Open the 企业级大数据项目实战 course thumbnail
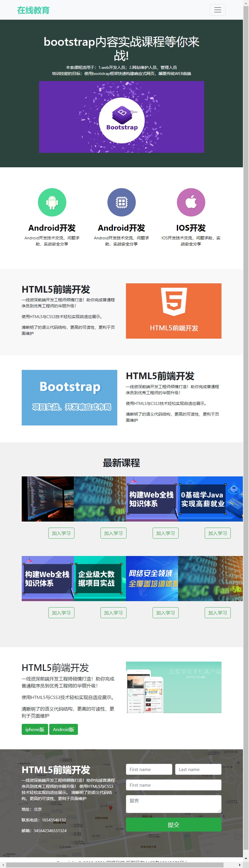Image resolution: width=249 pixels, height=868 pixels. tap(100, 578)
